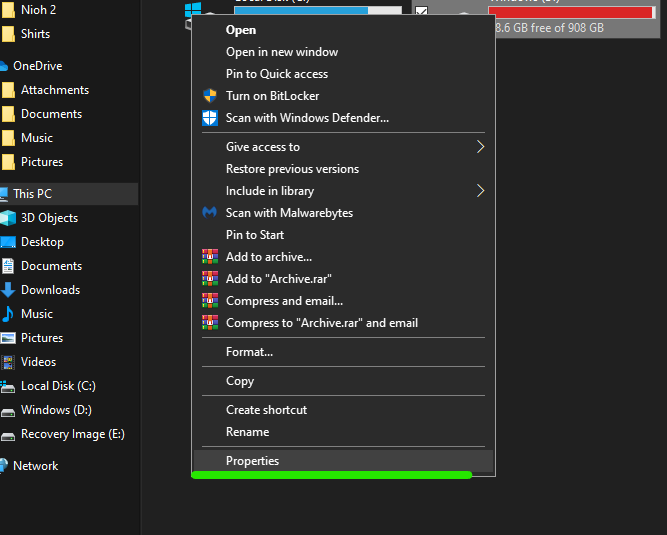Expand the Give access to submenu arrow
The height and width of the screenshot is (535, 667).
[480, 147]
